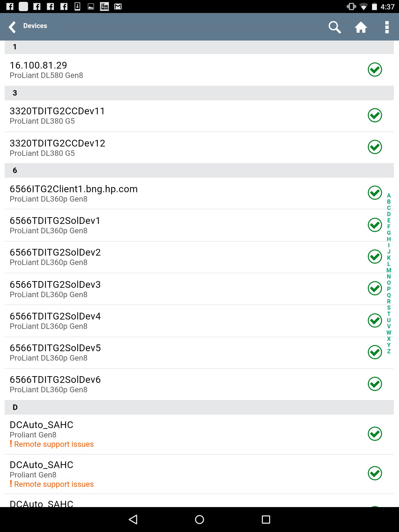The height and width of the screenshot is (532, 399).
Task: Jump to letter Z in alphabet index
Action: pyautogui.click(x=389, y=351)
